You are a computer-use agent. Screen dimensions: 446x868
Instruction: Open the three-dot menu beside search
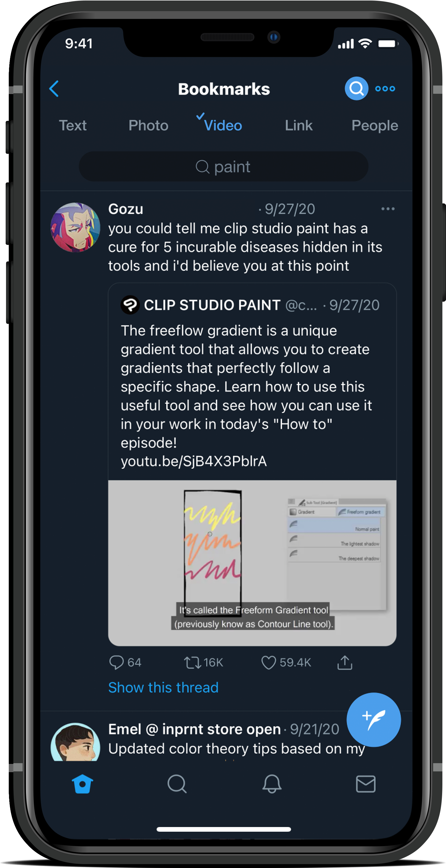click(385, 89)
